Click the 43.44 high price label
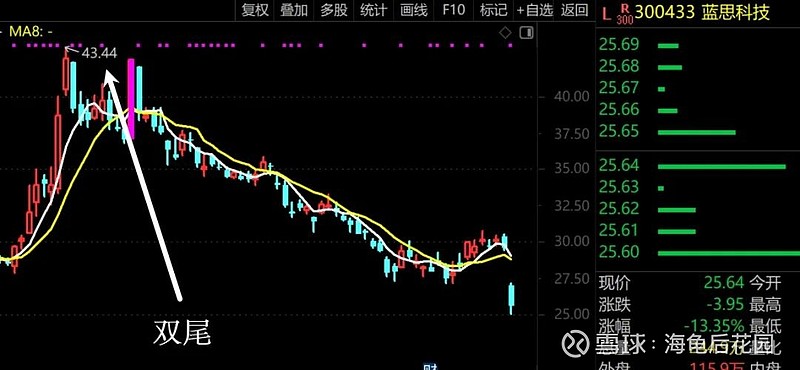This screenshot has height=370, width=800. pyautogui.click(x=99, y=53)
